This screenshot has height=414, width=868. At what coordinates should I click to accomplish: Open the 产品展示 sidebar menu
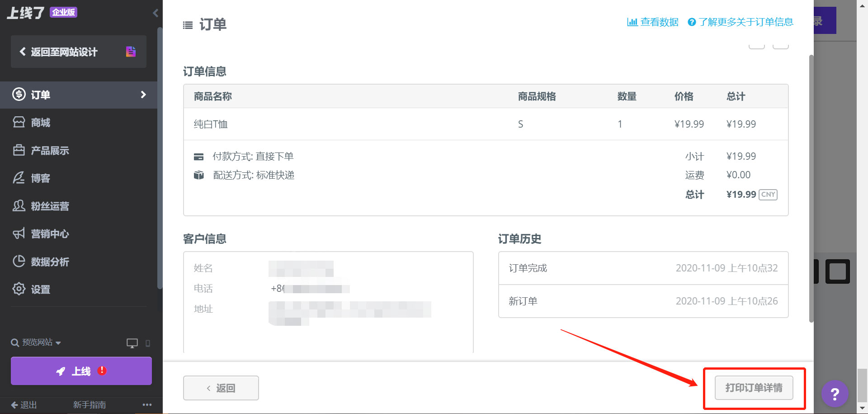pos(50,150)
